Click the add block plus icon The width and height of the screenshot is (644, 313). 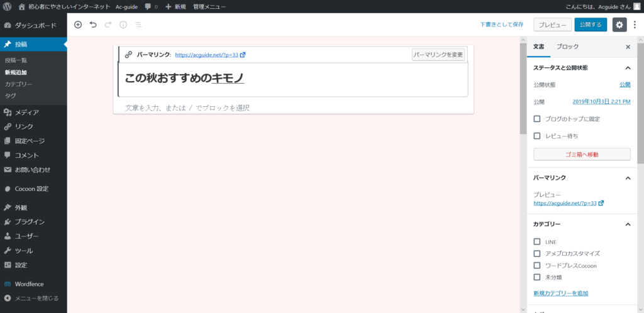coord(78,25)
